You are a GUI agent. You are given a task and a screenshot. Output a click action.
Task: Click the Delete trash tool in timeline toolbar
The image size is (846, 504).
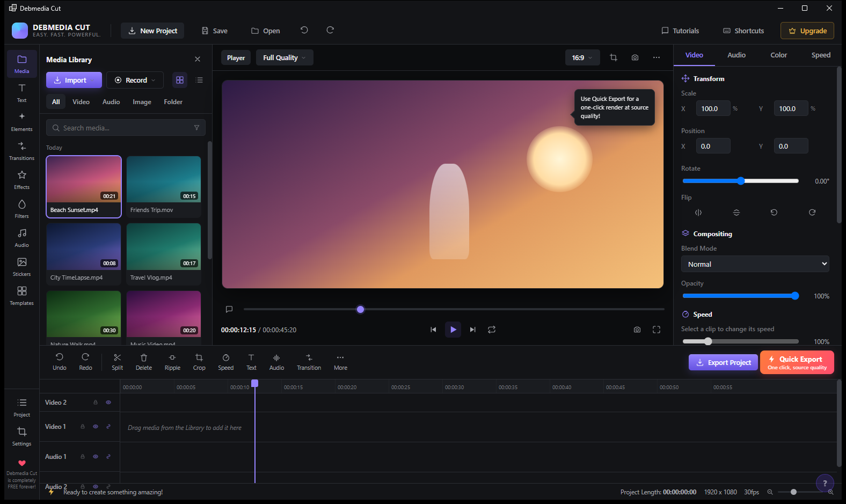pos(143,362)
